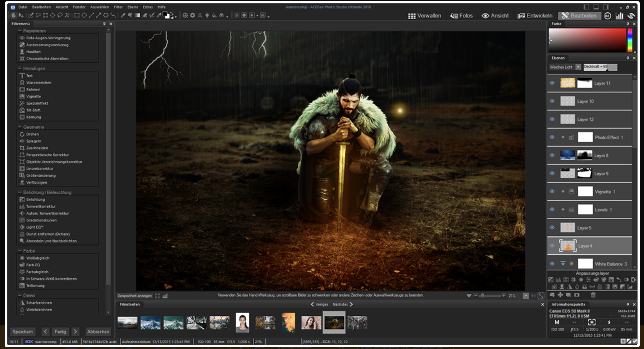This screenshot has width=644, height=349.
Task: Click the zoom slider below canvas
Action: (490, 296)
